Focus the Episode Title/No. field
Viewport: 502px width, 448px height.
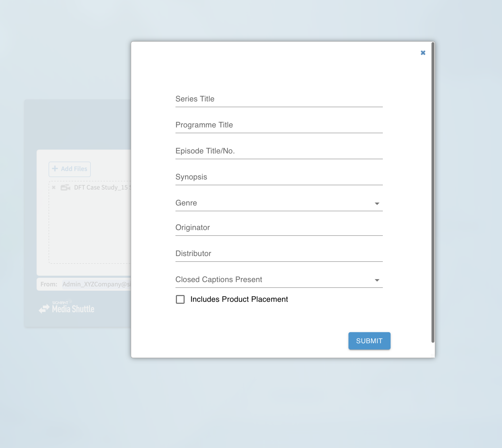coord(279,151)
